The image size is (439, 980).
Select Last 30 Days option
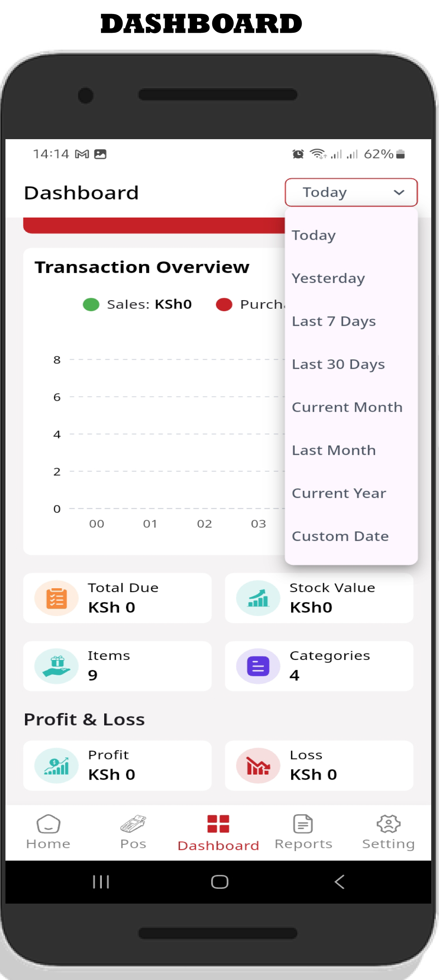pos(338,364)
